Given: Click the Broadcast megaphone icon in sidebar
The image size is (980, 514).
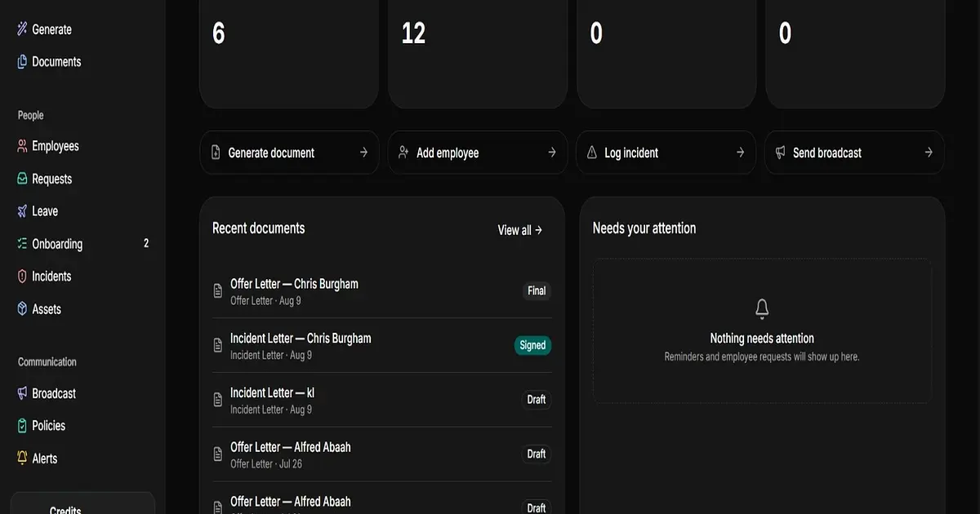Looking at the screenshot, I should point(22,393).
